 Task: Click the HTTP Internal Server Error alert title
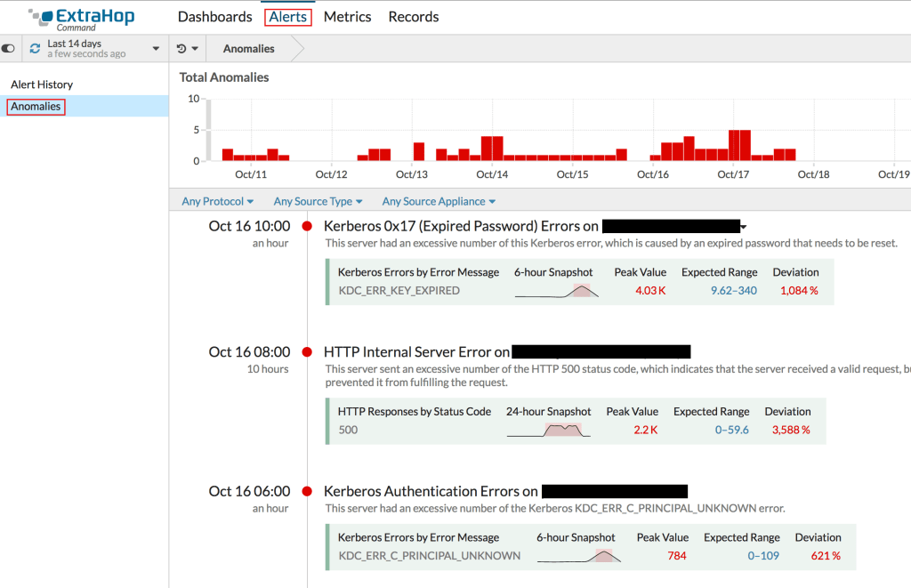[409, 351]
